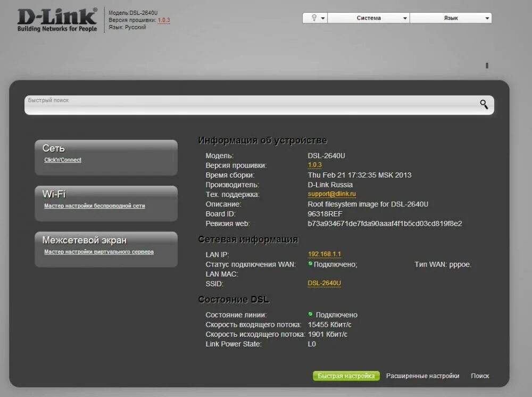Click the LAN IP 192.168.1.1 link
The height and width of the screenshot is (397, 532).
click(x=325, y=254)
